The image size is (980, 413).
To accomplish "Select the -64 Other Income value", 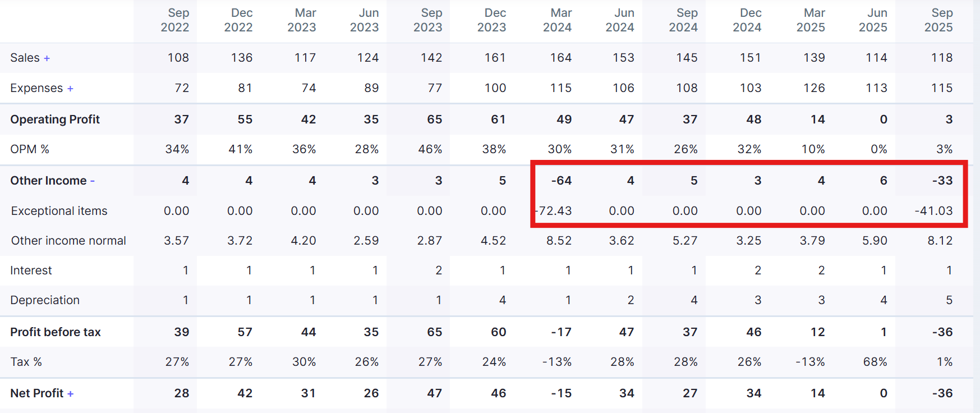I will (x=561, y=181).
